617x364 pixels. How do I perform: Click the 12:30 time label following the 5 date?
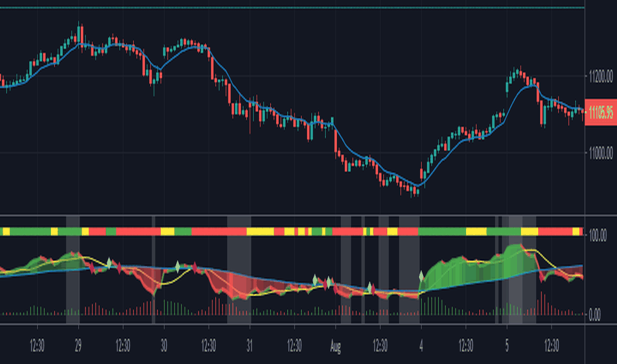(551, 346)
